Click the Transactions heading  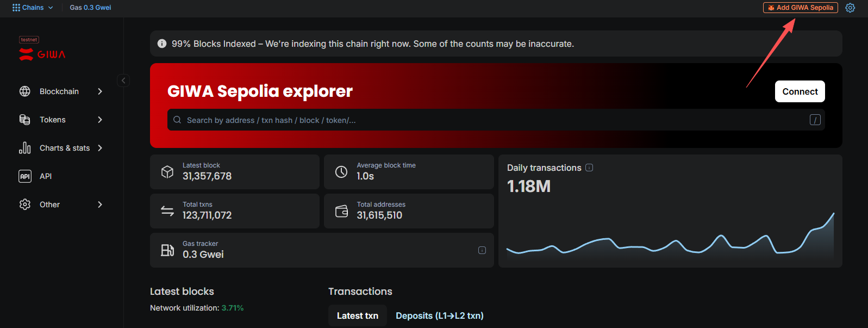tap(360, 292)
